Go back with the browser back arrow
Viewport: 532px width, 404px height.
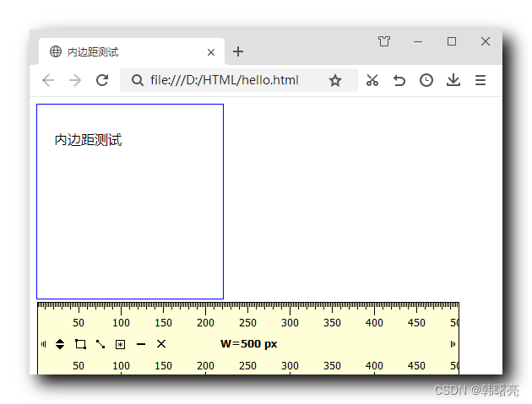pos(48,81)
